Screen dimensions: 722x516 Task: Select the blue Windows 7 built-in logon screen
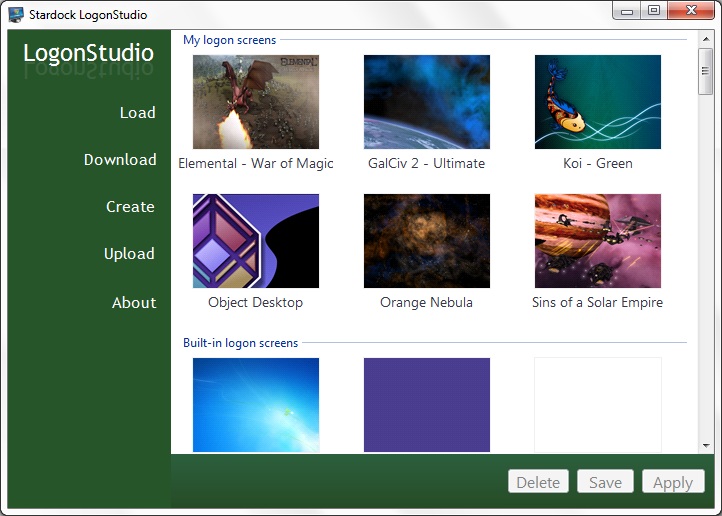256,405
